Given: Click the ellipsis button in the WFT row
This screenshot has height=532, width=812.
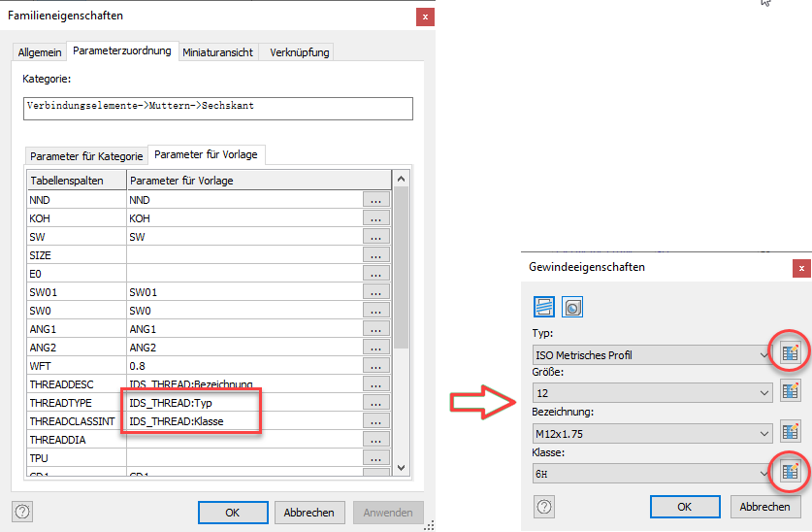Looking at the screenshot, I should [376, 366].
